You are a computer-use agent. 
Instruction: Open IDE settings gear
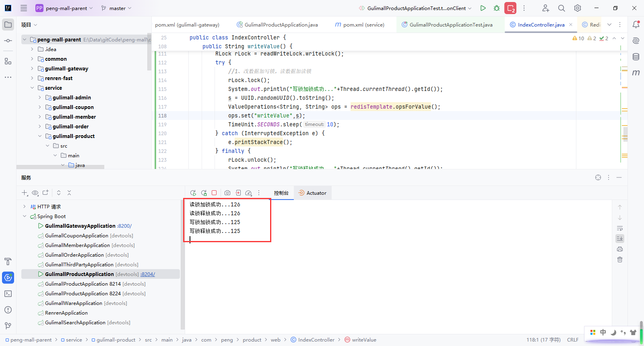coord(578,8)
